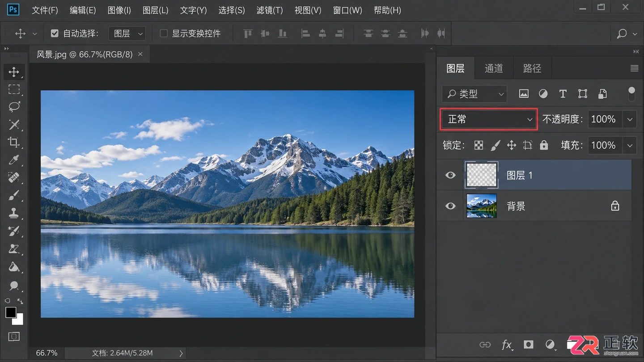Toggle the layer filter on/off switch

(631, 93)
